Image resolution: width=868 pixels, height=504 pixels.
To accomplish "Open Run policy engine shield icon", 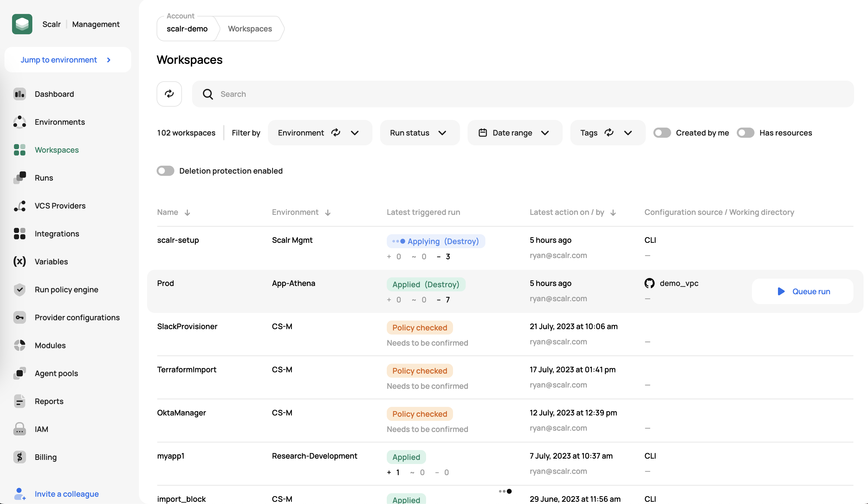I will coord(20,289).
